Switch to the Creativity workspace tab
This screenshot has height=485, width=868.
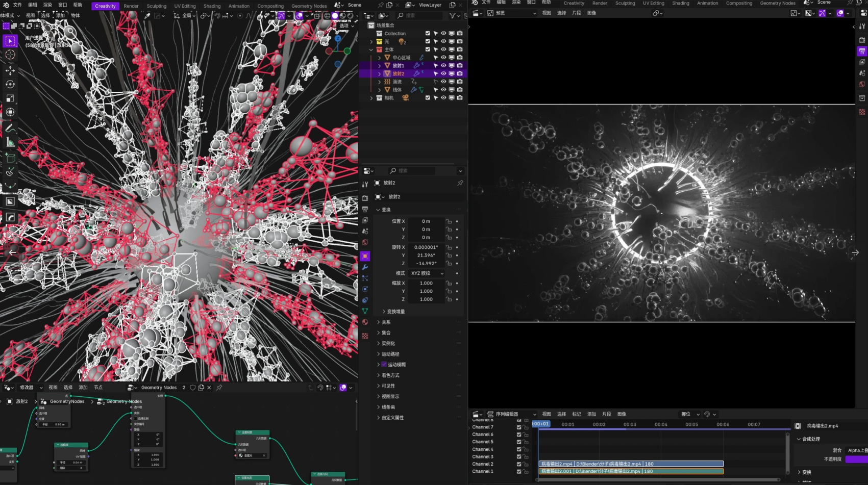[105, 6]
